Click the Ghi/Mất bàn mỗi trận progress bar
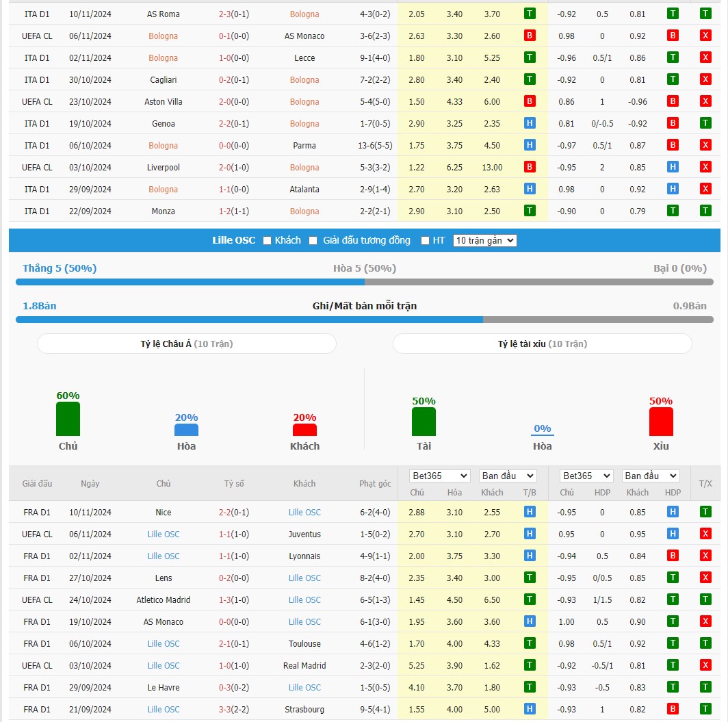 tap(365, 320)
